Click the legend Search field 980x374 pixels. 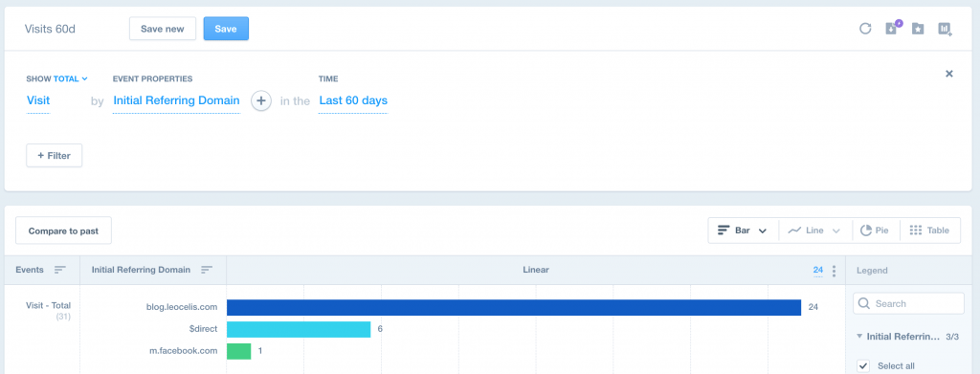[x=909, y=303]
